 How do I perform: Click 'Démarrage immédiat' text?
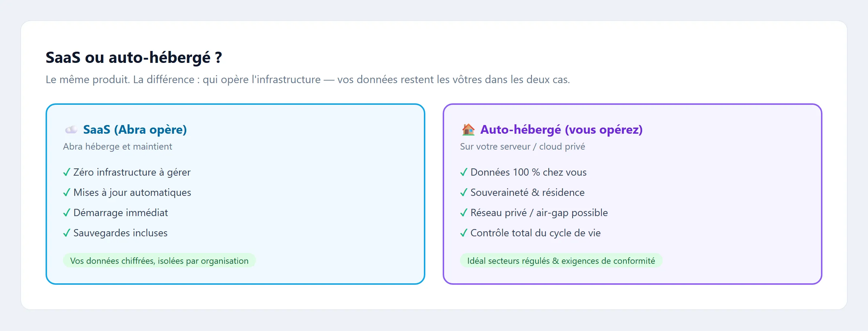tap(121, 213)
